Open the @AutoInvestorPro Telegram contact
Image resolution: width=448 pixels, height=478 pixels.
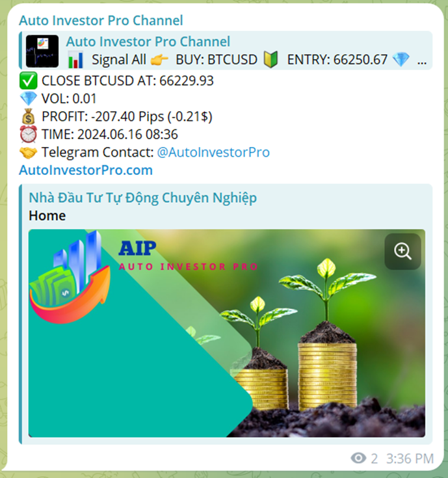point(213,152)
